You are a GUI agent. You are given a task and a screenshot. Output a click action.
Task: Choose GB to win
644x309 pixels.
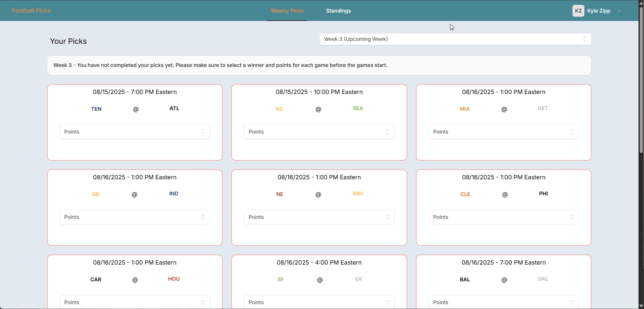(x=95, y=194)
